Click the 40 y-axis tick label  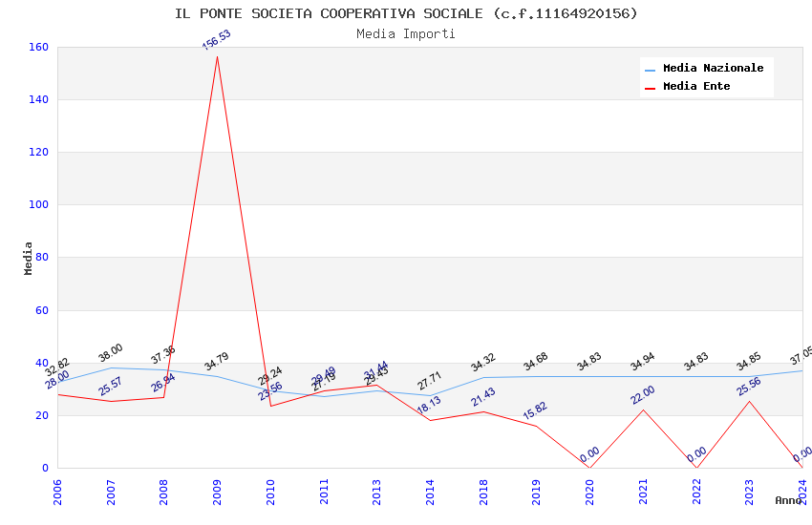tap(42, 363)
